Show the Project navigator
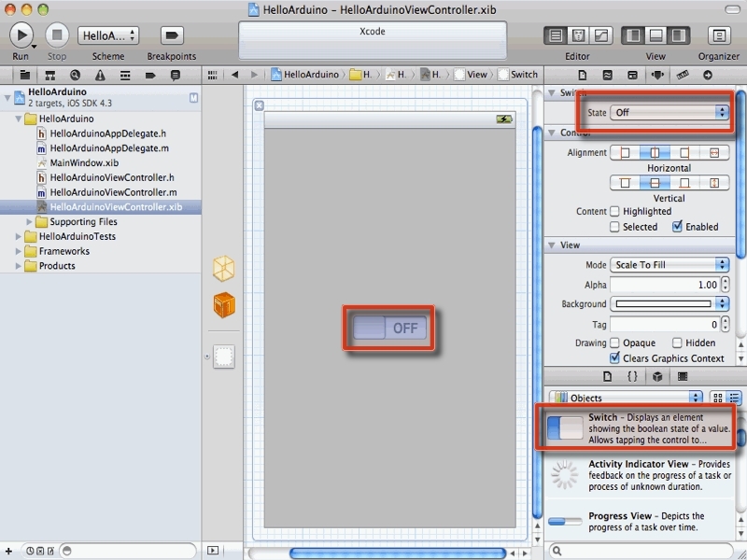 tap(25, 75)
